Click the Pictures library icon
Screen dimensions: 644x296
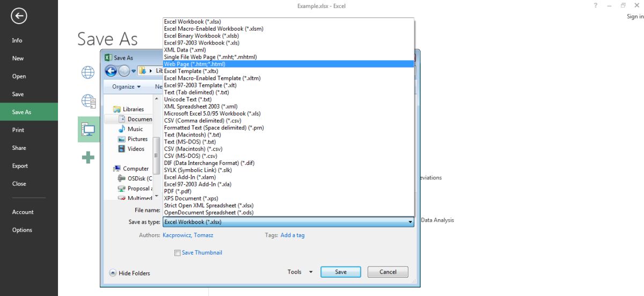point(122,139)
